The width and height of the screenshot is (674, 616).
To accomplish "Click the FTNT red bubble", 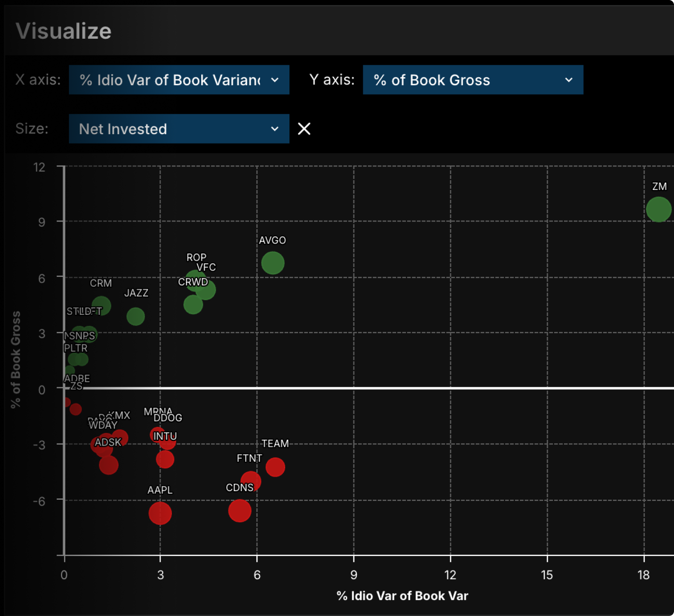I will pos(251,481).
